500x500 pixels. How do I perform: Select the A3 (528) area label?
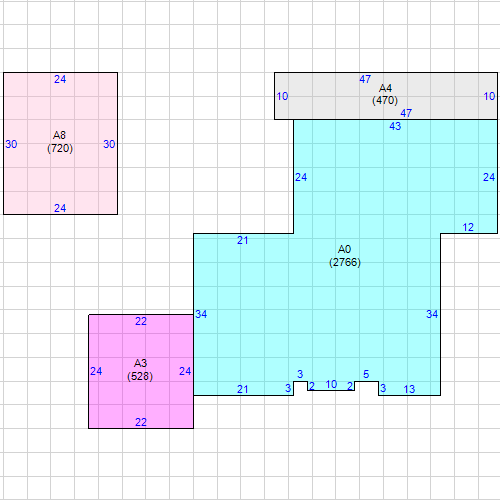[x=140, y=370]
